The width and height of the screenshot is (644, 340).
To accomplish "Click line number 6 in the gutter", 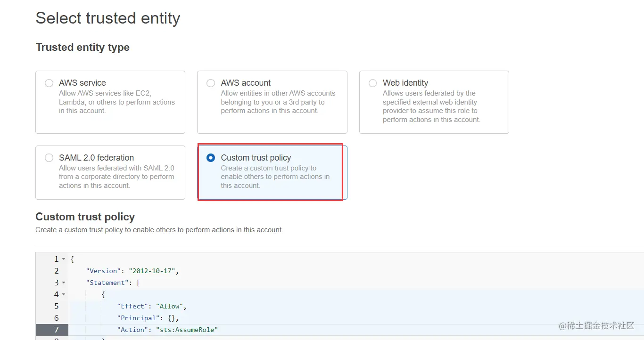I will pos(57,318).
